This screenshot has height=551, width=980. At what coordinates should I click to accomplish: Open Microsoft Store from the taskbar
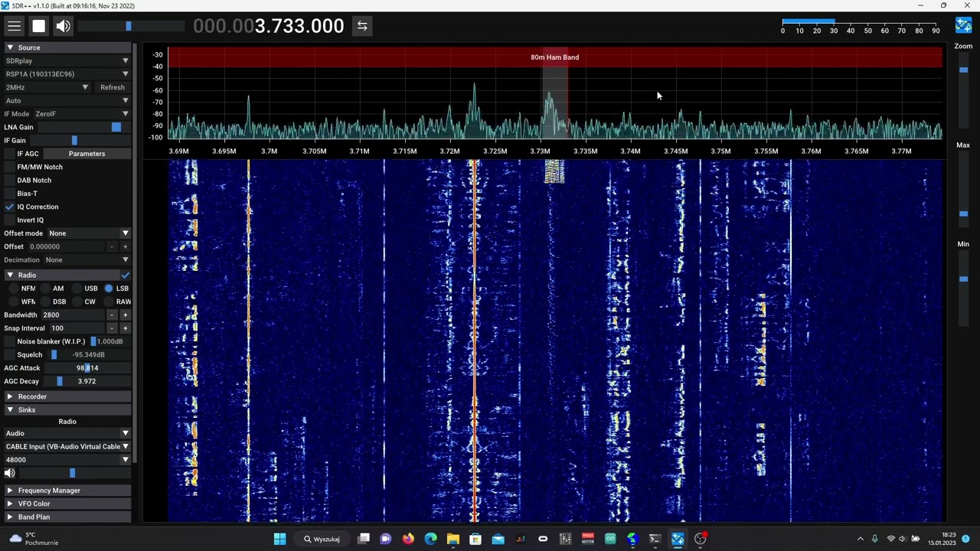[x=475, y=539]
